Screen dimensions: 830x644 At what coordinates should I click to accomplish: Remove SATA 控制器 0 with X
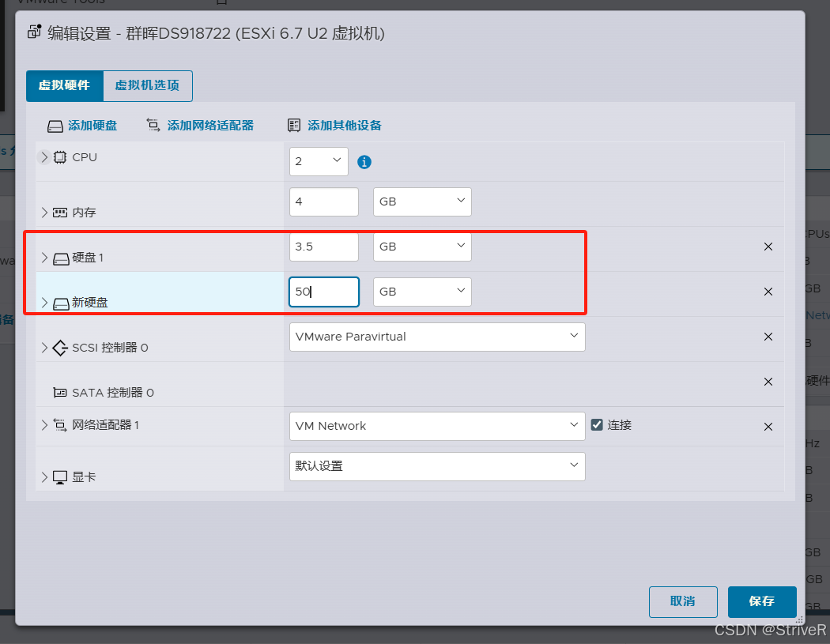click(x=768, y=382)
